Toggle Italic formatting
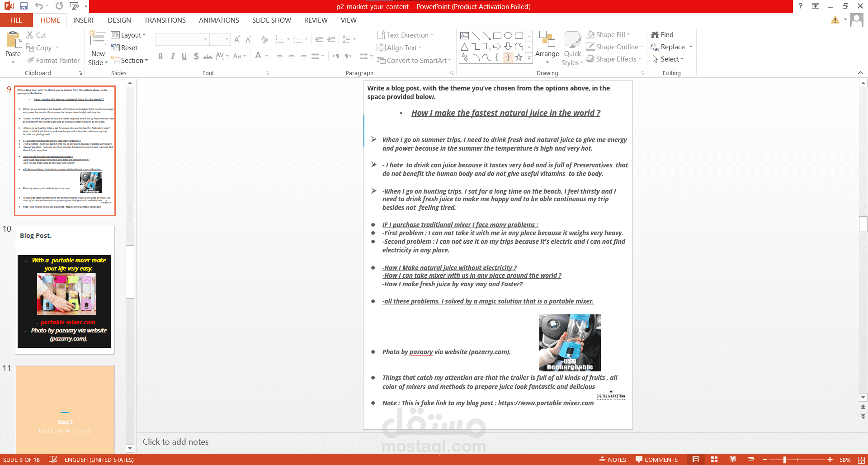 172,56
